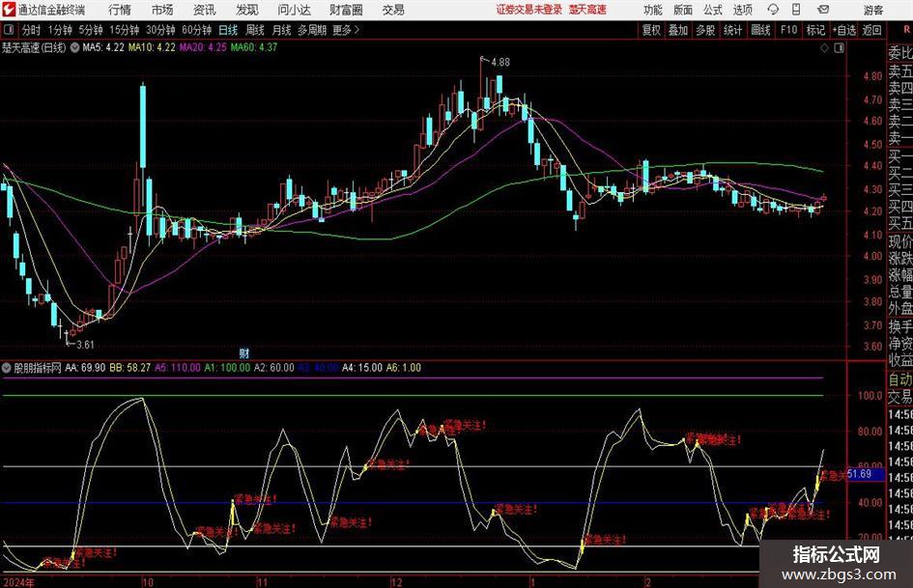This screenshot has height=588, width=913.
Task: Click the 多股 toolbar button
Action: [x=705, y=30]
